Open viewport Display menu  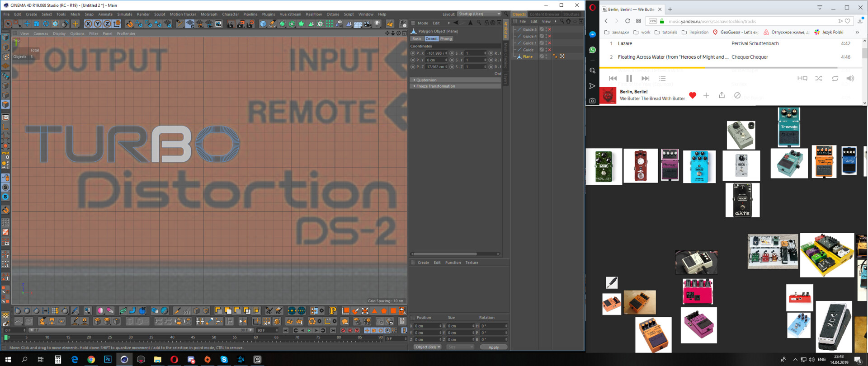[x=59, y=33]
